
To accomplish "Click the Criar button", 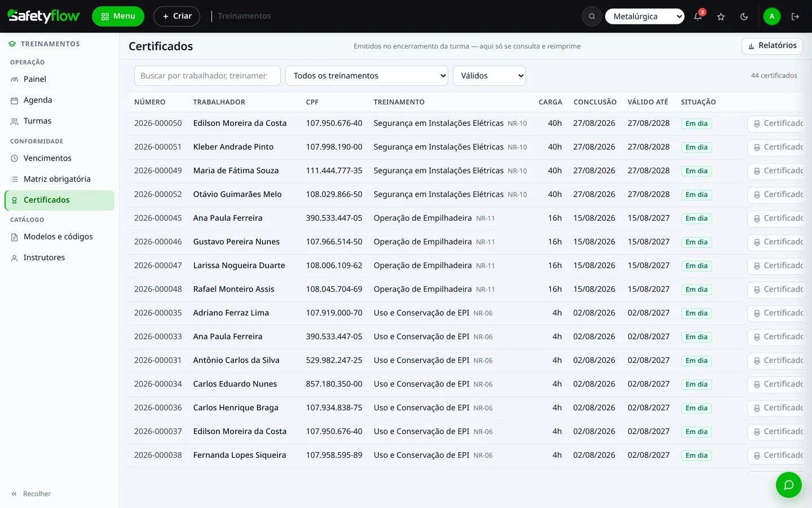I will (176, 16).
